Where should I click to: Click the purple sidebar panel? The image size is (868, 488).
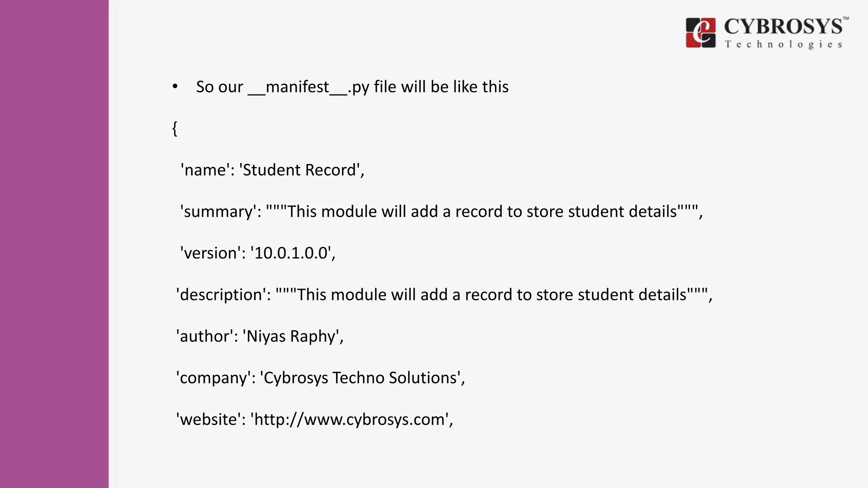click(54, 244)
